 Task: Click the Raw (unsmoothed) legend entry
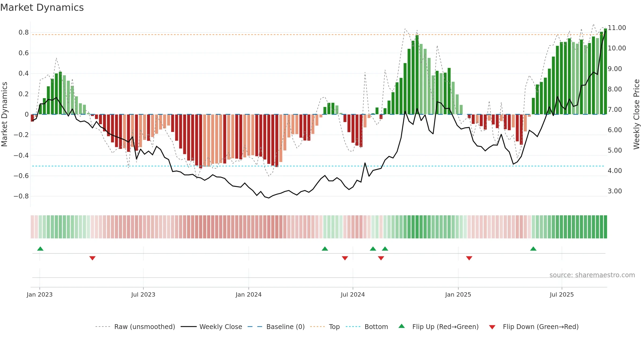[x=135, y=327]
